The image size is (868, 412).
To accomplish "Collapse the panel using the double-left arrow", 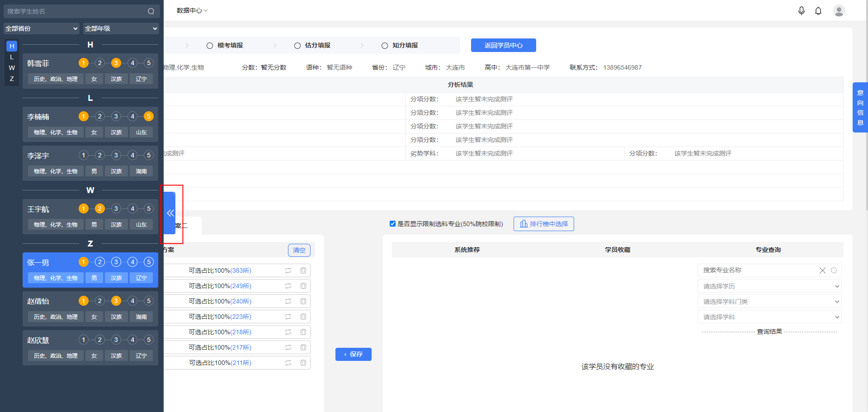I will (x=170, y=213).
